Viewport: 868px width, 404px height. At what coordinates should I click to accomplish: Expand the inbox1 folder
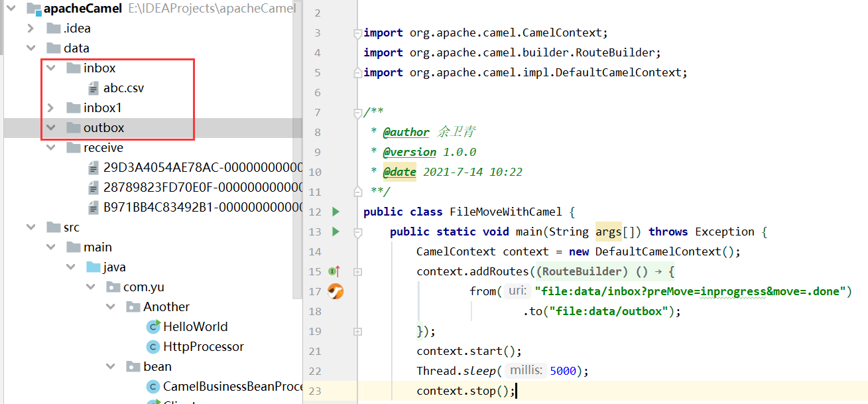[50, 107]
